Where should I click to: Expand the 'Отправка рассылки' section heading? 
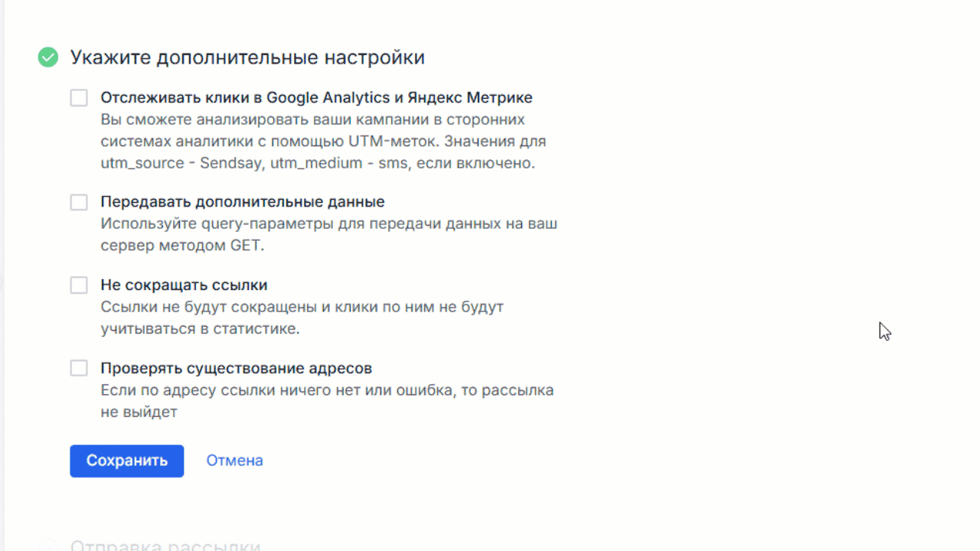(165, 546)
